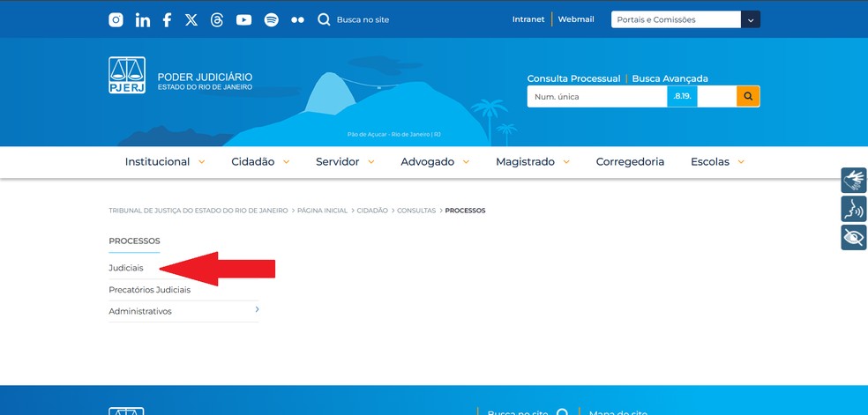Click the Webmail link
This screenshot has height=415, width=868.
576,19
